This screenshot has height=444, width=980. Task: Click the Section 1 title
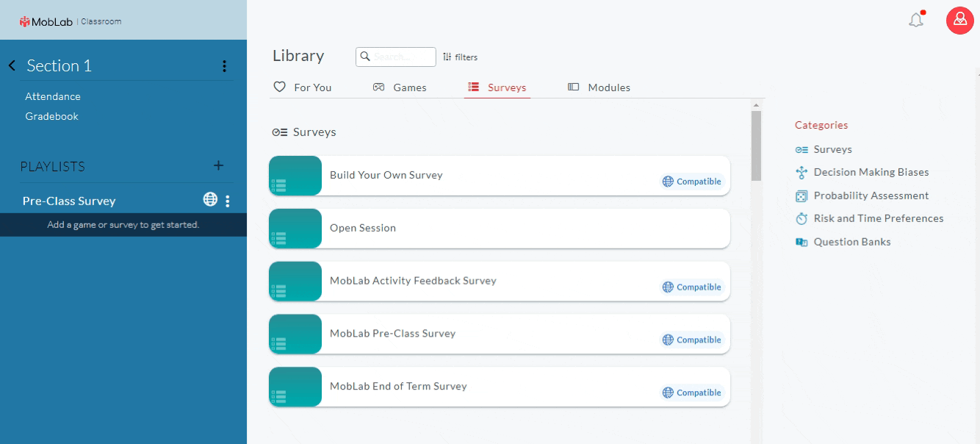tap(60, 65)
